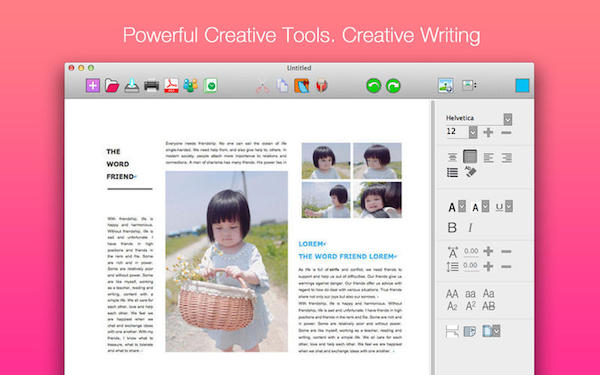600x375 pixels.
Task: Click the green redo arrow
Action: tap(393, 86)
